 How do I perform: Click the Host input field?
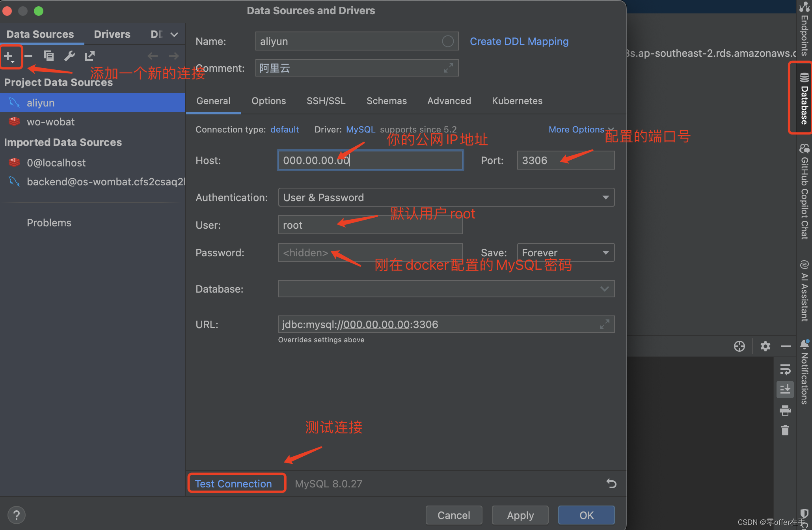(x=372, y=160)
